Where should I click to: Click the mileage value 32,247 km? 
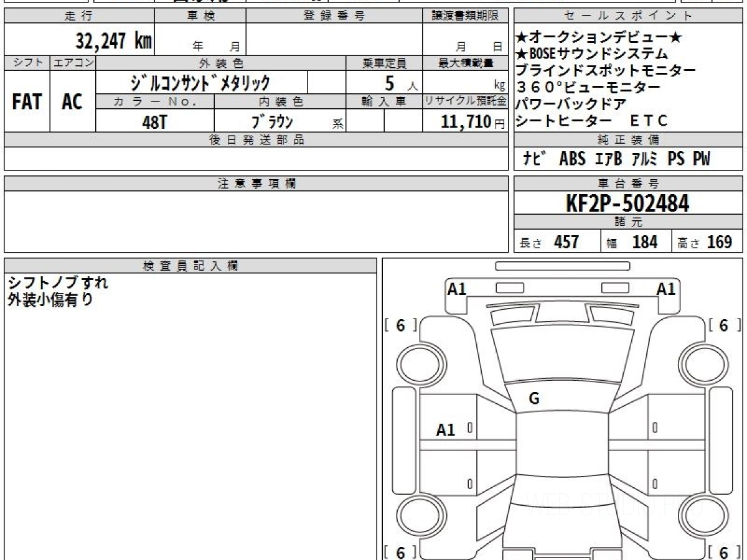coord(114,41)
